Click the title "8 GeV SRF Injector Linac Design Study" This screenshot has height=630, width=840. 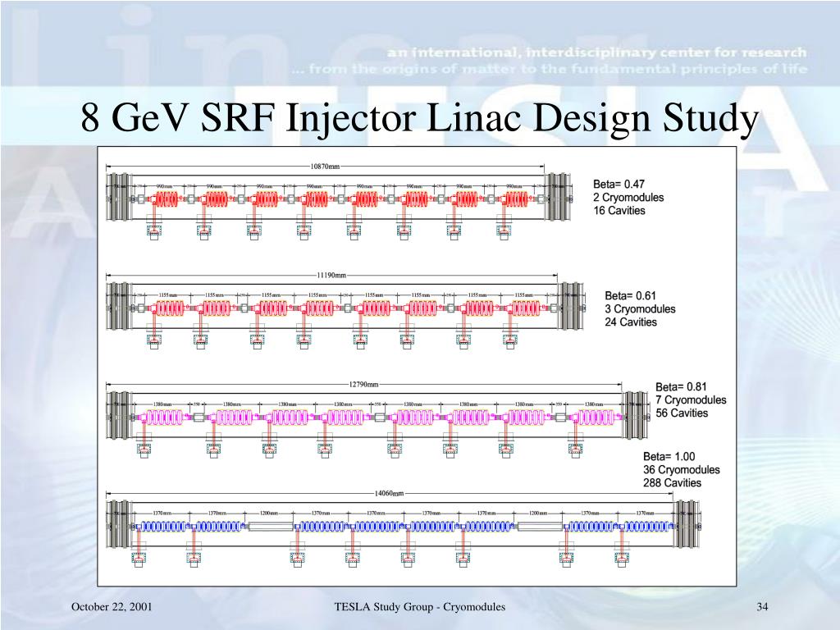pyautogui.click(x=419, y=118)
